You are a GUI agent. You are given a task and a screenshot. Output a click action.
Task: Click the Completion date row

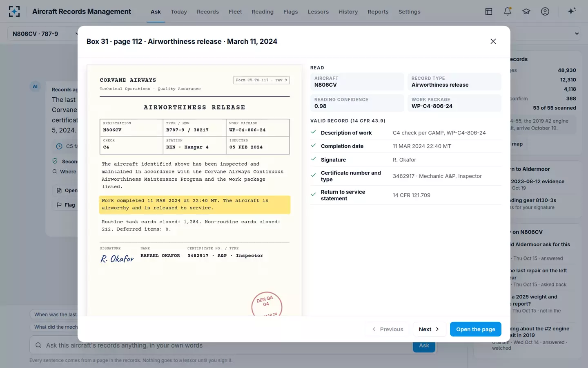pos(406,146)
